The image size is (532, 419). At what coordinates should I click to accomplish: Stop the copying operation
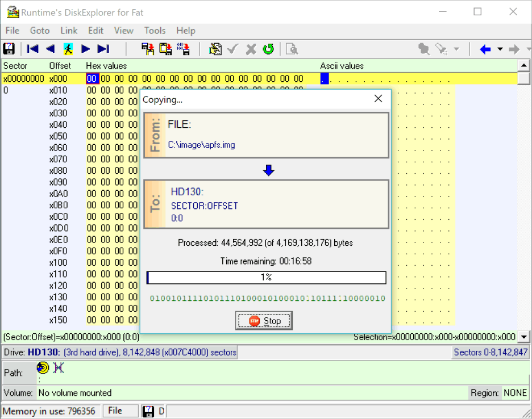tap(264, 321)
